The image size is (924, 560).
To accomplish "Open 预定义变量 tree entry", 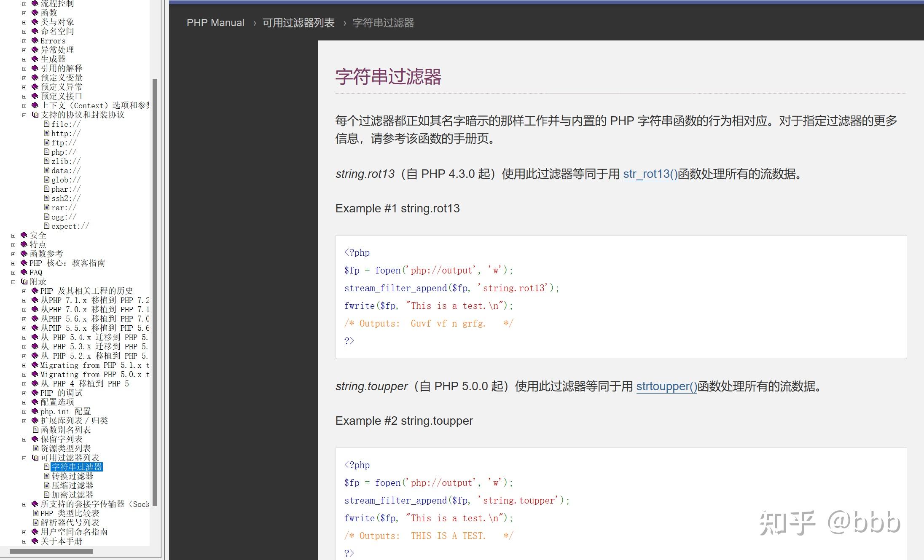I will pos(62,78).
